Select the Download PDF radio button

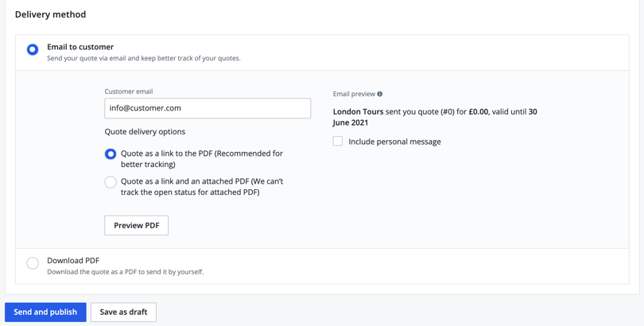tap(33, 263)
